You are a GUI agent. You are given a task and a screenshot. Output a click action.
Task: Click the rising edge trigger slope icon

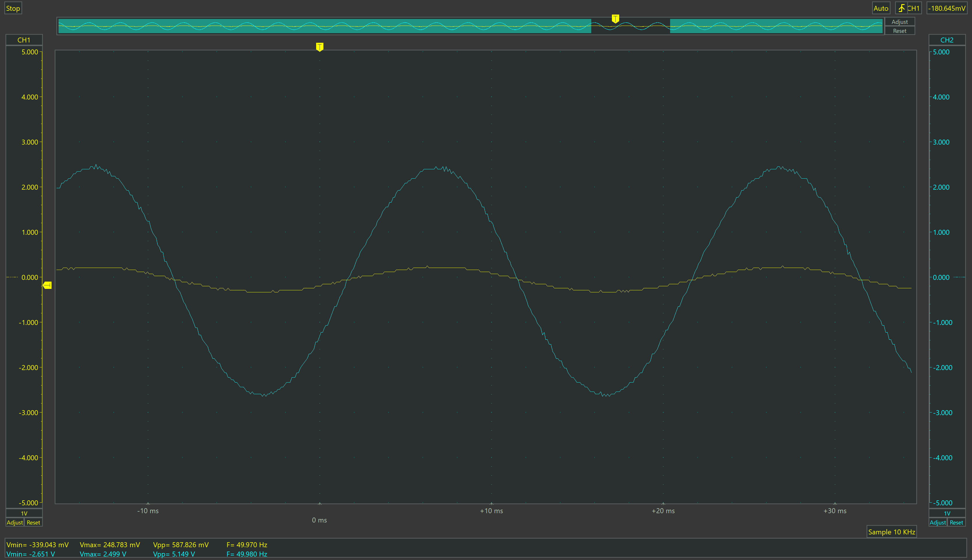click(901, 8)
